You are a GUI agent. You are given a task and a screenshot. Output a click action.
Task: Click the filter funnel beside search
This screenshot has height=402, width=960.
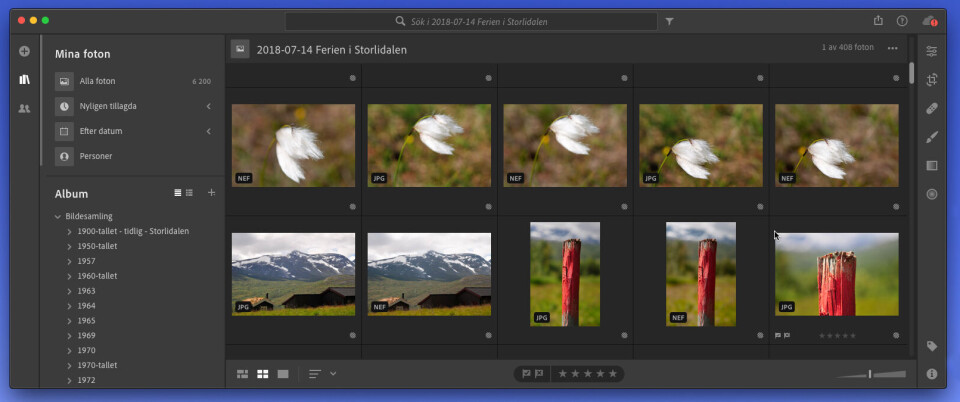tap(669, 21)
